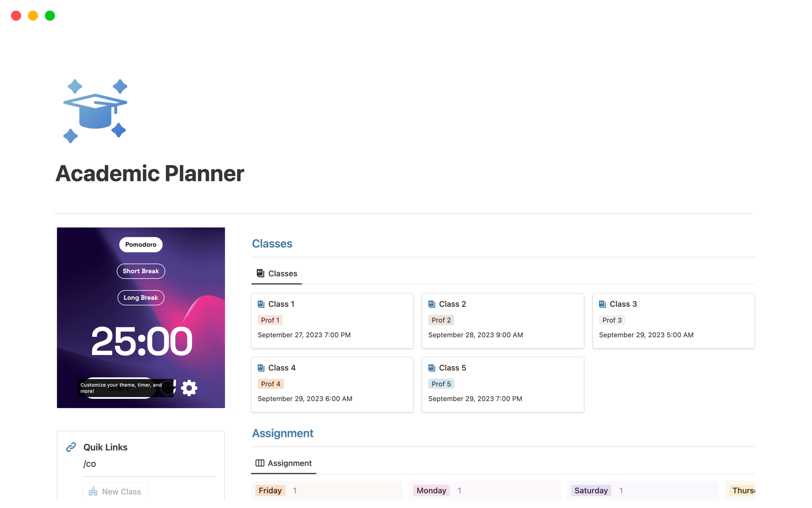Switch timer to Long Break mode
Screen dimensions: 812x508
click(140, 298)
